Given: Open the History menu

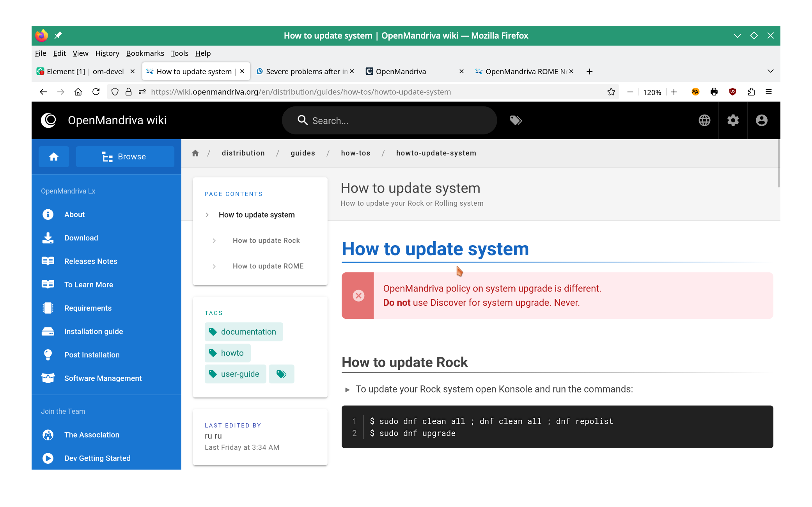Looking at the screenshot, I should (x=107, y=53).
